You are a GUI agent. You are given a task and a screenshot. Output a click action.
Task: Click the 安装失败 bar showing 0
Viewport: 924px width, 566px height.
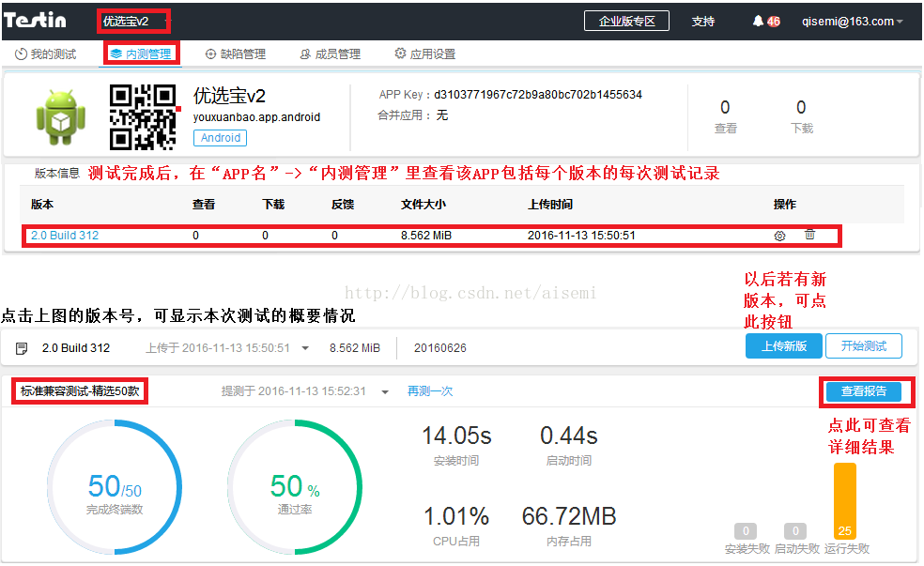(x=746, y=531)
